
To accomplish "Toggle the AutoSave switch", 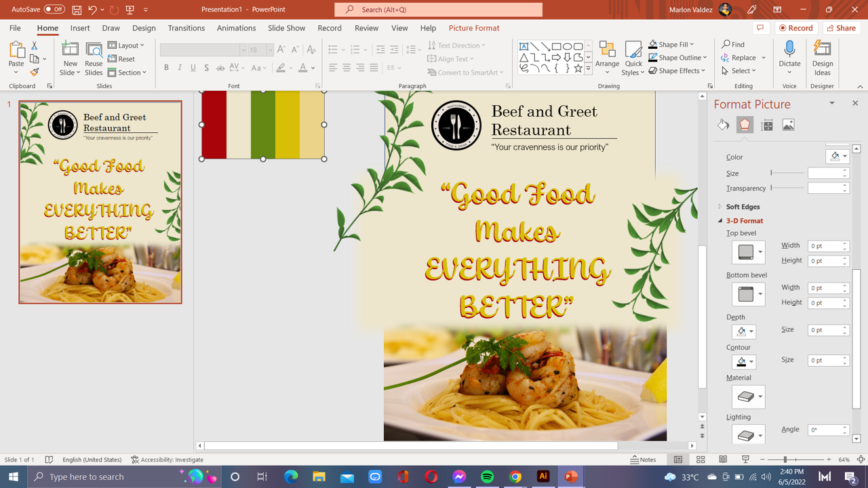I will [54, 9].
